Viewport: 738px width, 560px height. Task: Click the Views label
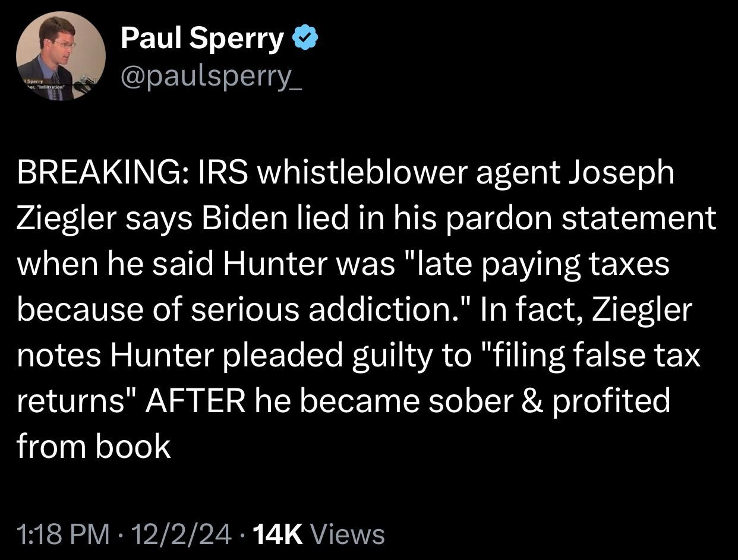[348, 533]
